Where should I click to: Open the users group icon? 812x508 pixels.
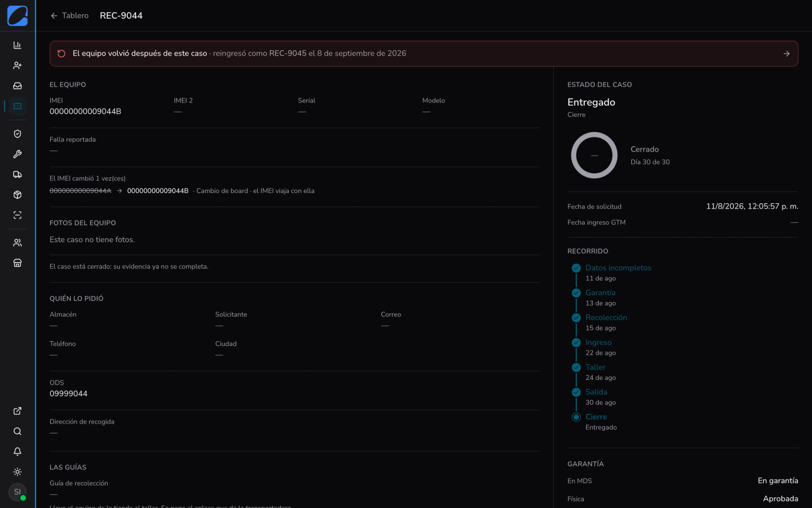click(17, 242)
